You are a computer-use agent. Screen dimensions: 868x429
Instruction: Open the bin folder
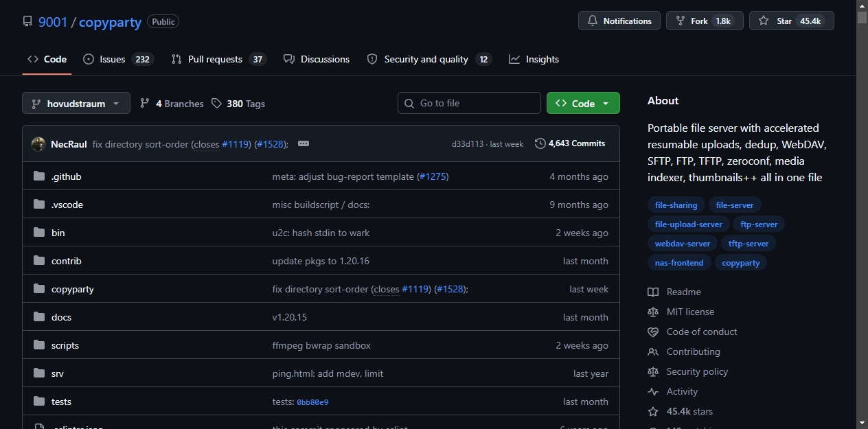tap(58, 233)
